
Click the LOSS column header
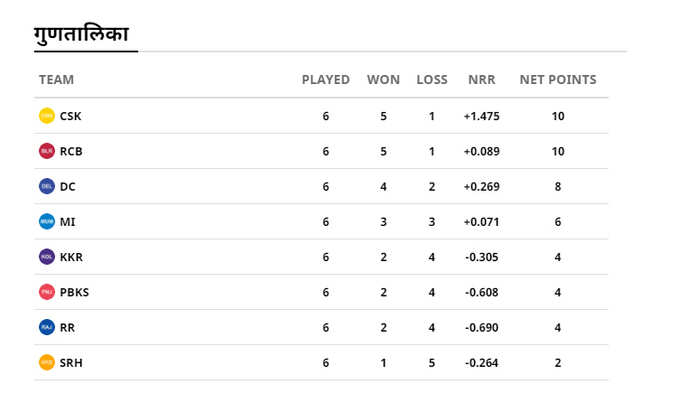(432, 80)
